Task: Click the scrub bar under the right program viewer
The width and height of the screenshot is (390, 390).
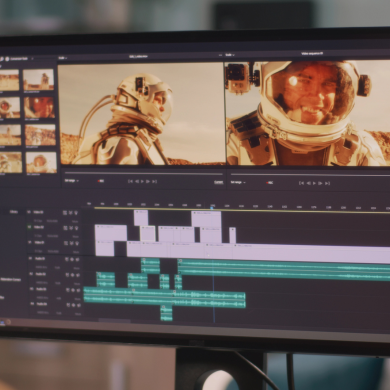Action: tap(310, 175)
